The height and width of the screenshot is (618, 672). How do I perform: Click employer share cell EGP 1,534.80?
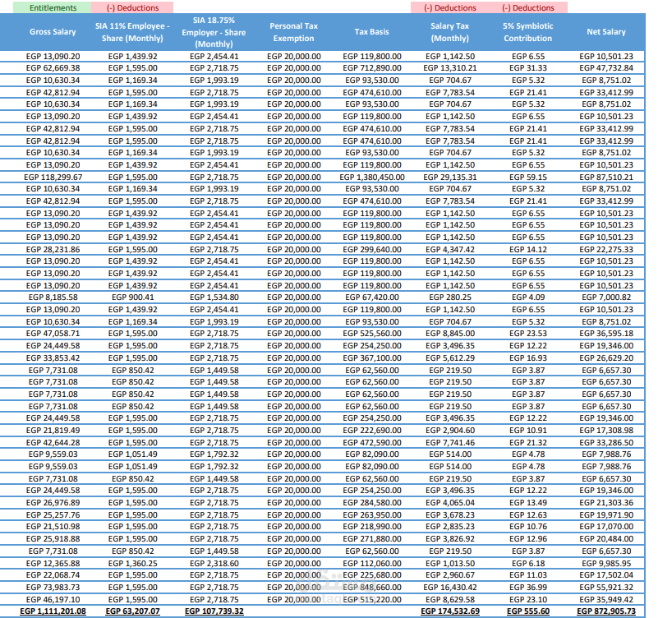(214, 297)
